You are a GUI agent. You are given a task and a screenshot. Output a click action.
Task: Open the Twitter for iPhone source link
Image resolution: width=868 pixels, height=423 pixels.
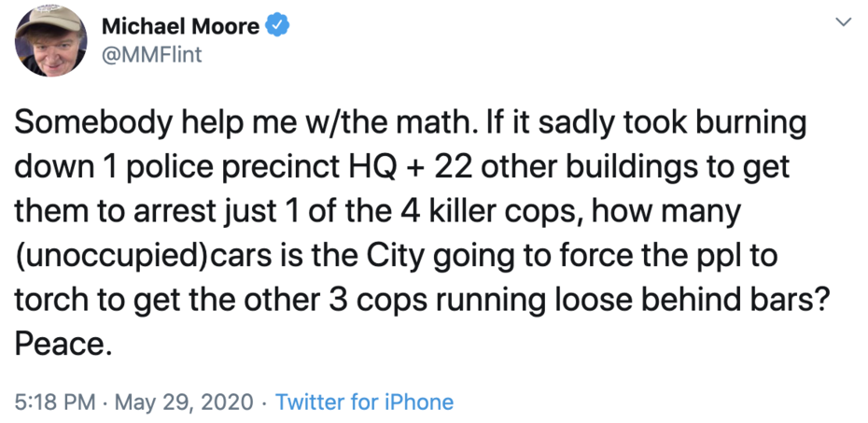point(365,402)
